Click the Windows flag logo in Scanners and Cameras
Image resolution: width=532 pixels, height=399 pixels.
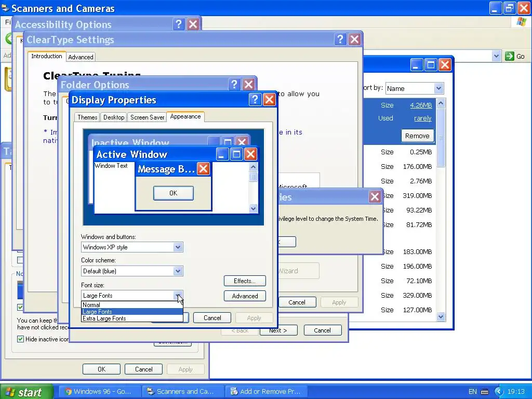tap(521, 22)
